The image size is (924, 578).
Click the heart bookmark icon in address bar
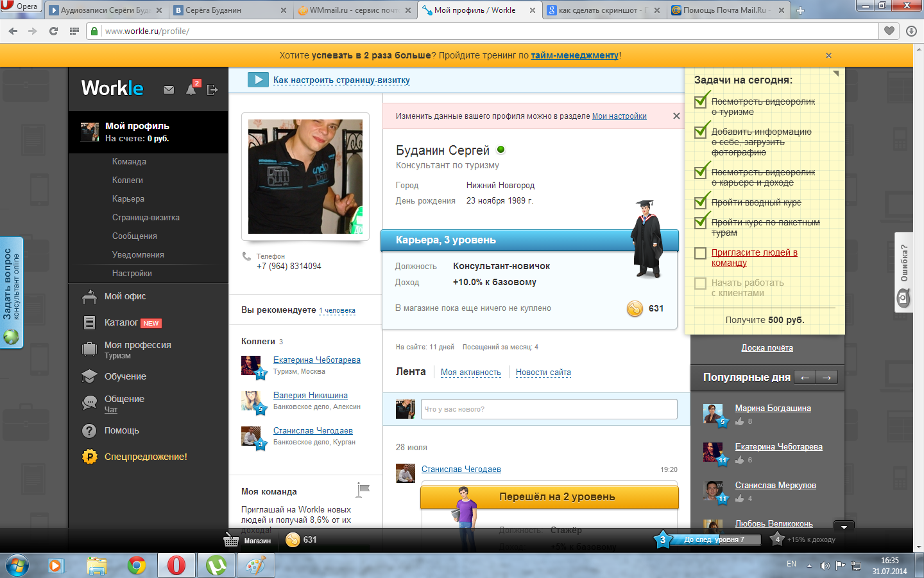click(889, 31)
